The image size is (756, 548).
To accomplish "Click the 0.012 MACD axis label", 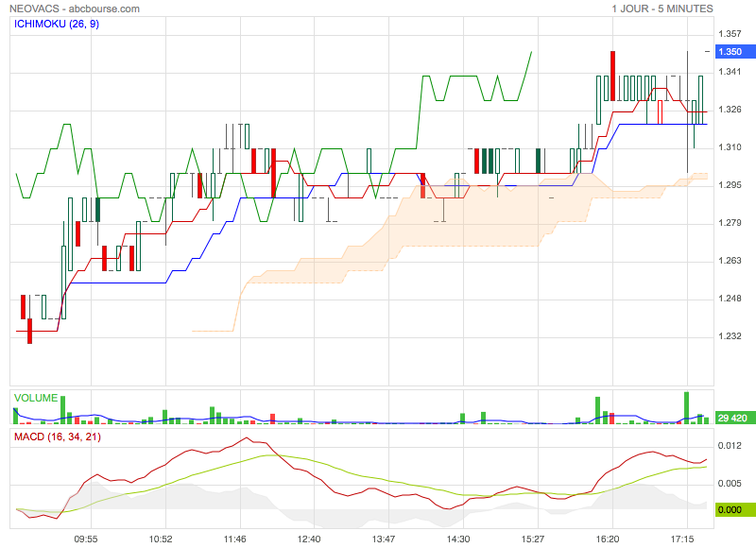I will click(730, 446).
